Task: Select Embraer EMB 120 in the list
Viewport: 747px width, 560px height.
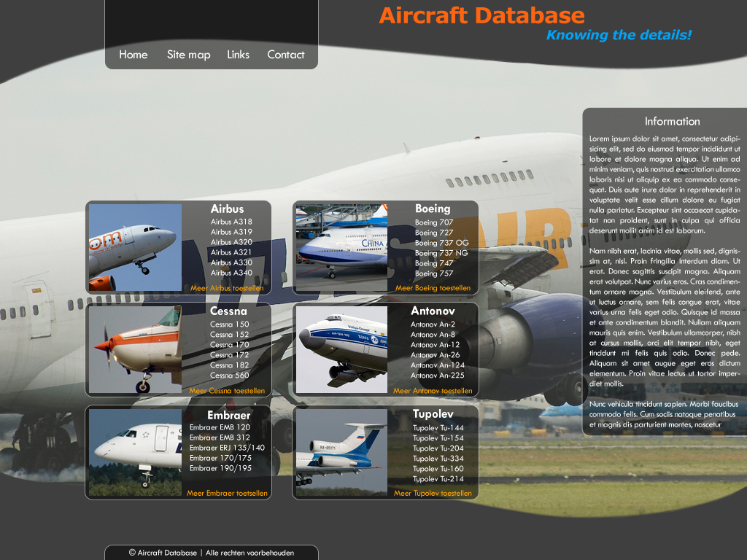Action: (x=220, y=427)
